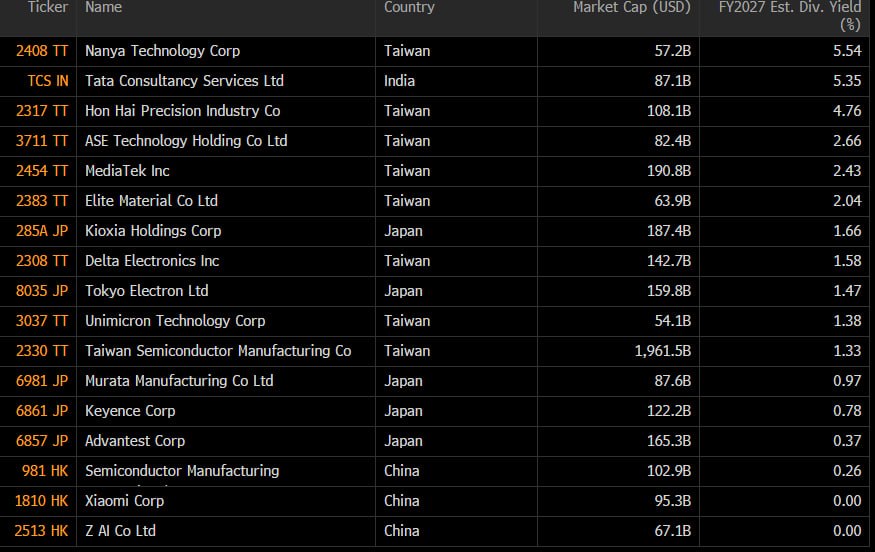Open ticker 2408 TT

(42, 51)
